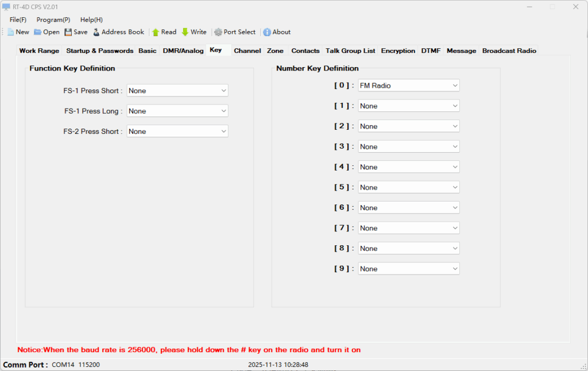588x371 pixels.
Task: Write to radio using Write icon
Action: (185, 32)
